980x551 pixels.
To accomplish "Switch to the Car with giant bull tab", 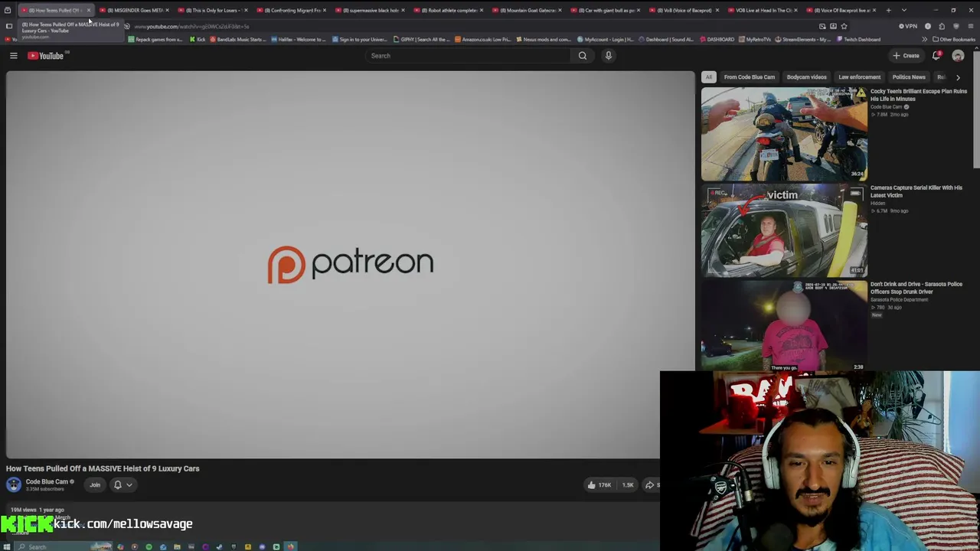I will pyautogui.click(x=606, y=10).
